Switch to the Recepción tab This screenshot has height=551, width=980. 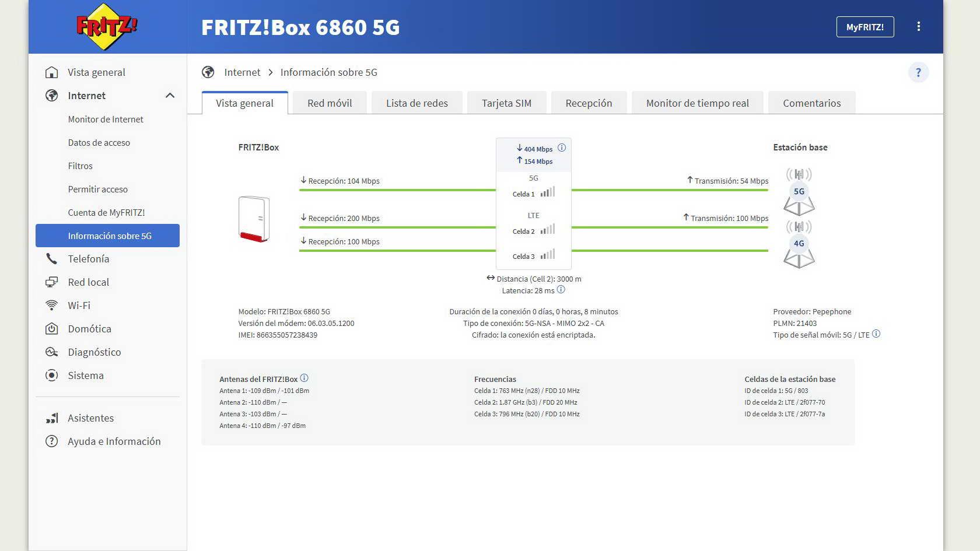pyautogui.click(x=589, y=103)
